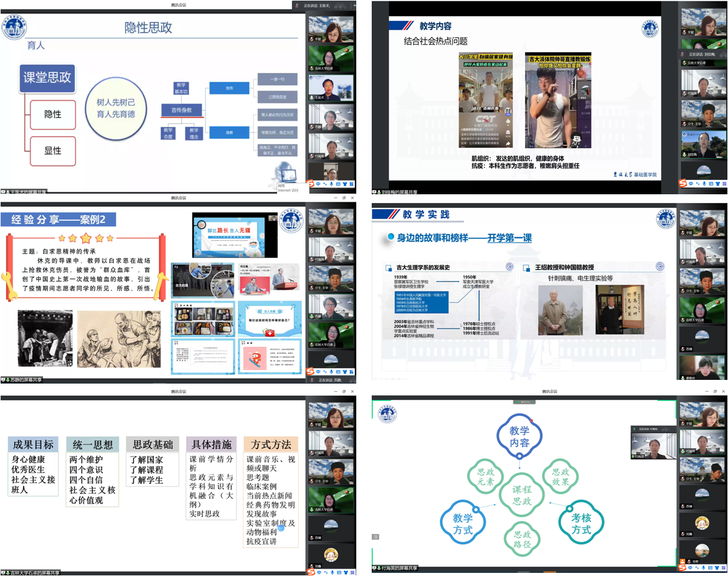This screenshot has width=728, height=576.
Task: Toggle the Sogou 中 language mode in 王医术's window
Action: (x=318, y=183)
